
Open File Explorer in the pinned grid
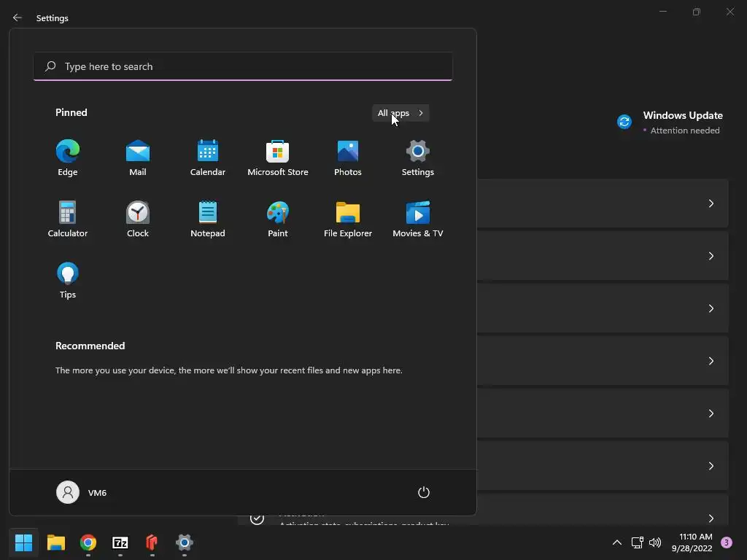tap(348, 219)
